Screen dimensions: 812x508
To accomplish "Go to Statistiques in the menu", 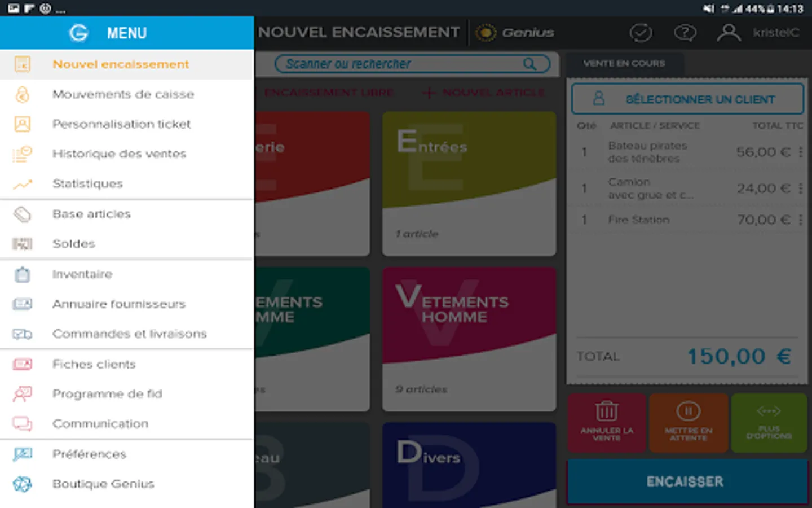I will pyautogui.click(x=127, y=184).
